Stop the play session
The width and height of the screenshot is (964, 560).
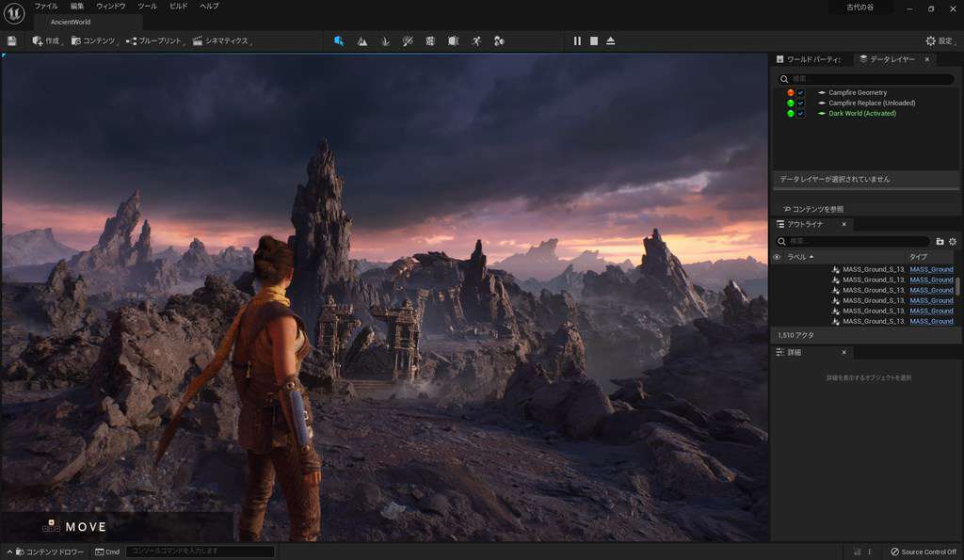point(594,41)
